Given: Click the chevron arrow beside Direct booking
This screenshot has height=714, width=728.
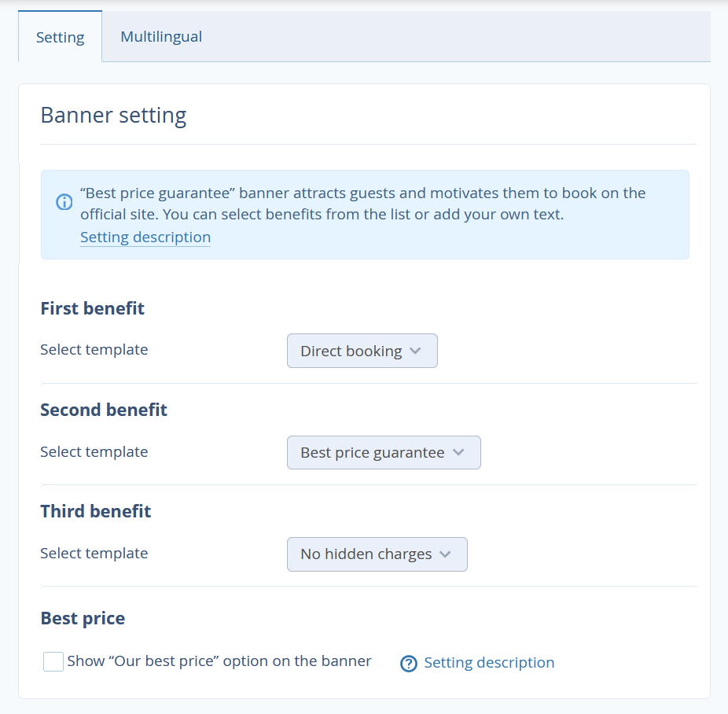Looking at the screenshot, I should point(416,351).
